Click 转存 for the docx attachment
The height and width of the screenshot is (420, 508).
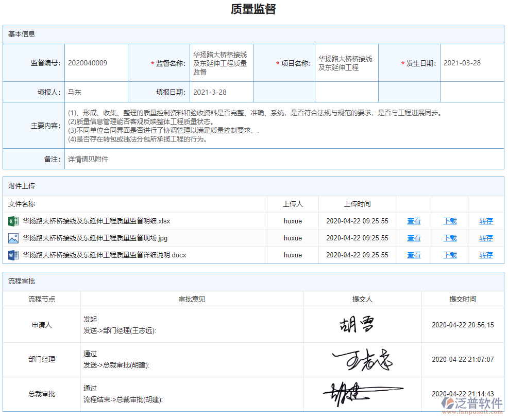click(x=486, y=255)
